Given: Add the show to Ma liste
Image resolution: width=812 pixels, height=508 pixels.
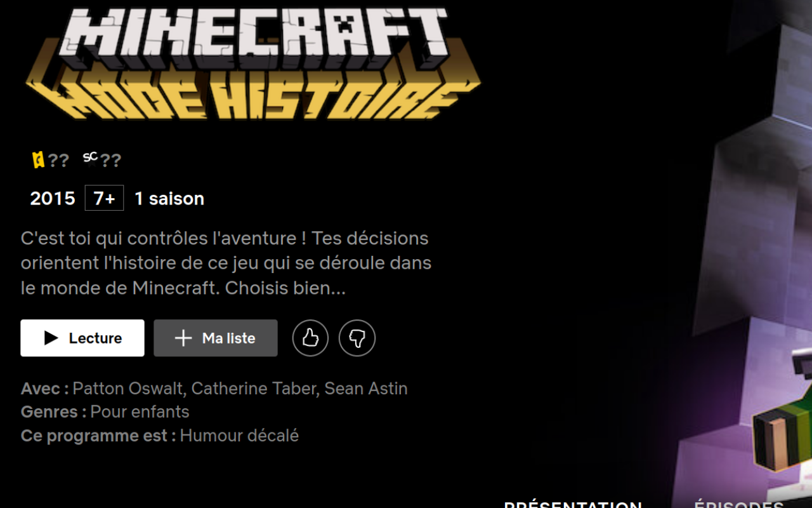Looking at the screenshot, I should [x=216, y=338].
